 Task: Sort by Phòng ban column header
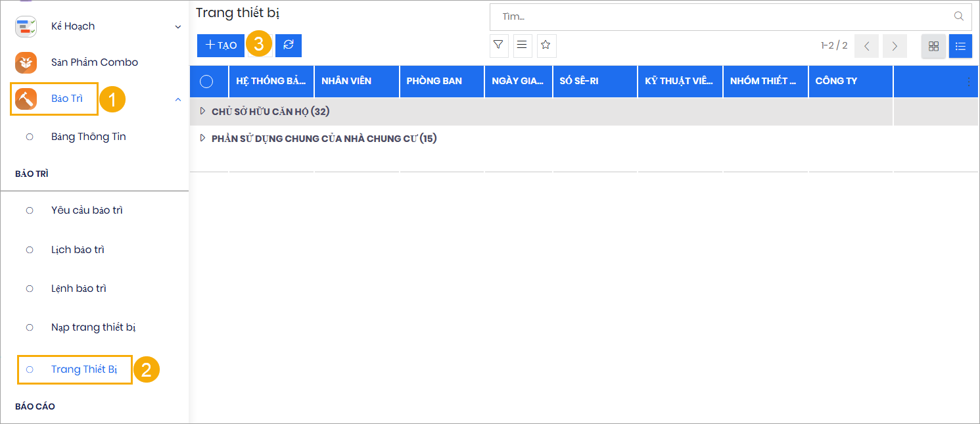tap(442, 82)
